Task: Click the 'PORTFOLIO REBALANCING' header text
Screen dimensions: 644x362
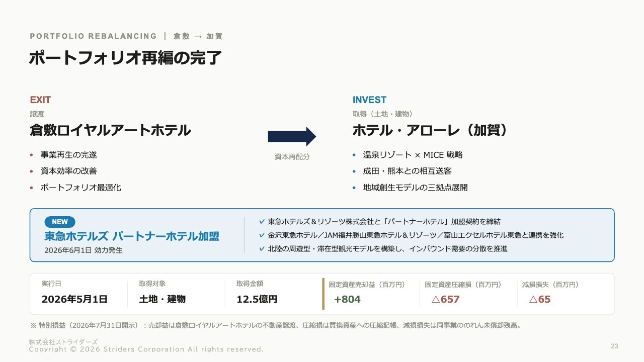Action: coord(94,36)
